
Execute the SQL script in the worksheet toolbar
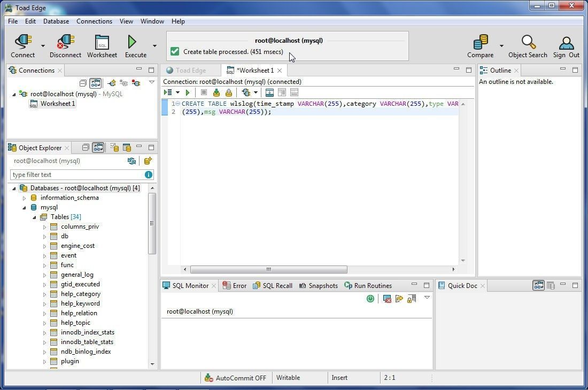[168, 92]
